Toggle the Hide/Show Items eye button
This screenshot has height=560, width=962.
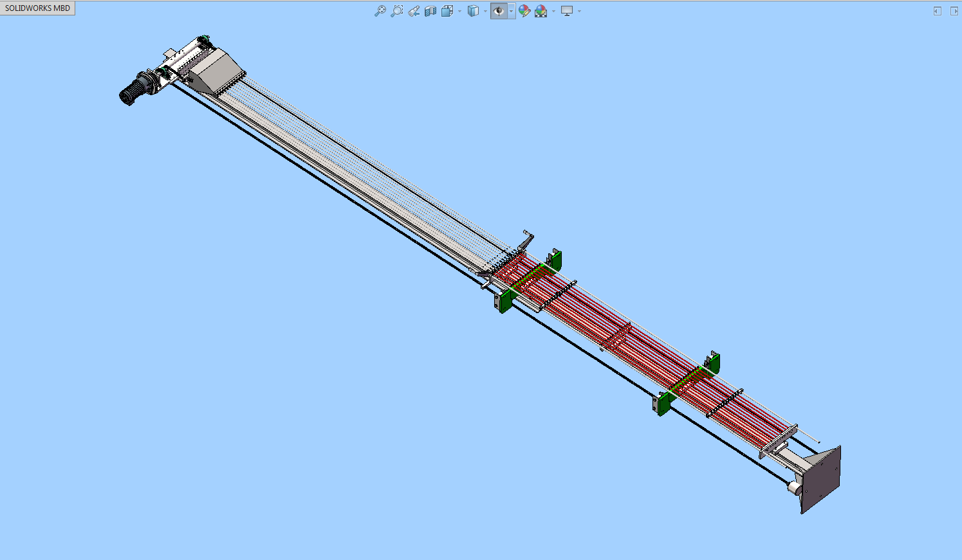[x=499, y=11]
